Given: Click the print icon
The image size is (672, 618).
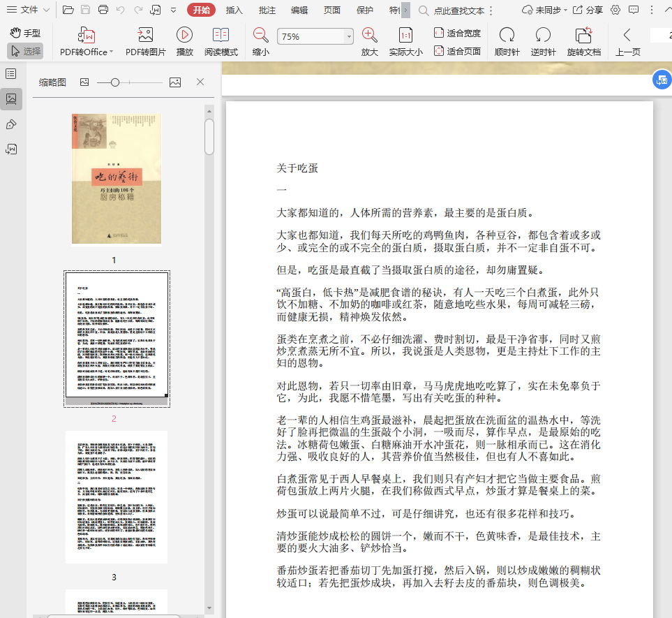Looking at the screenshot, I should tap(103, 10).
